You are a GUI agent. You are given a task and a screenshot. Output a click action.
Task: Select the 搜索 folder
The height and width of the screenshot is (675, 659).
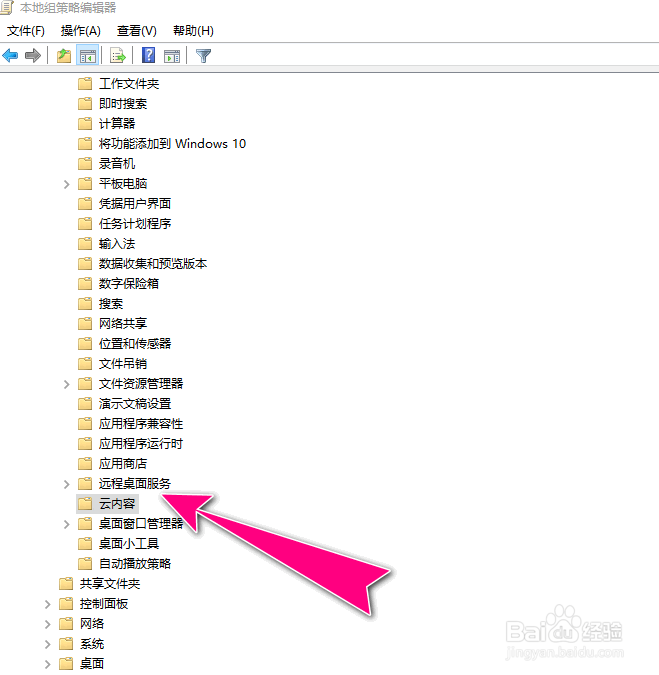click(111, 303)
